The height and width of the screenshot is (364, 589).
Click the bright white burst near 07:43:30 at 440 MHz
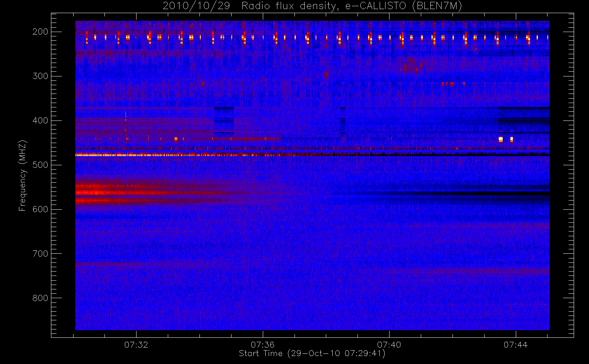click(501, 139)
